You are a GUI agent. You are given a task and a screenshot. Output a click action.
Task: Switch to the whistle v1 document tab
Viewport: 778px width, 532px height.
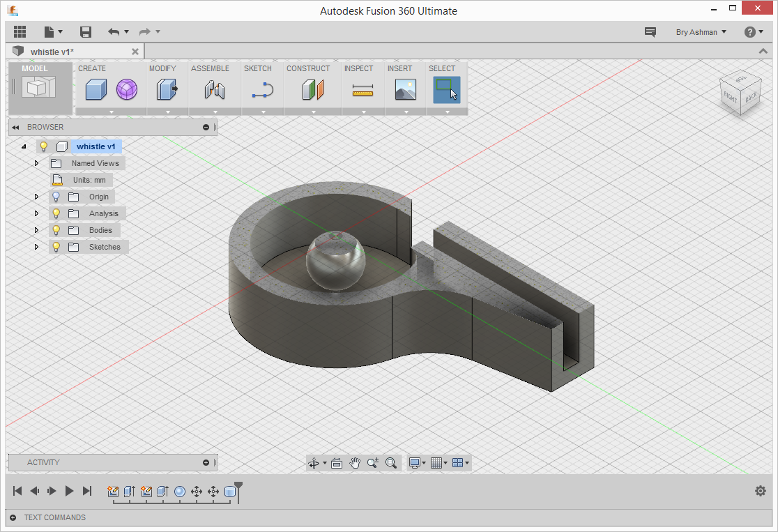click(x=52, y=52)
